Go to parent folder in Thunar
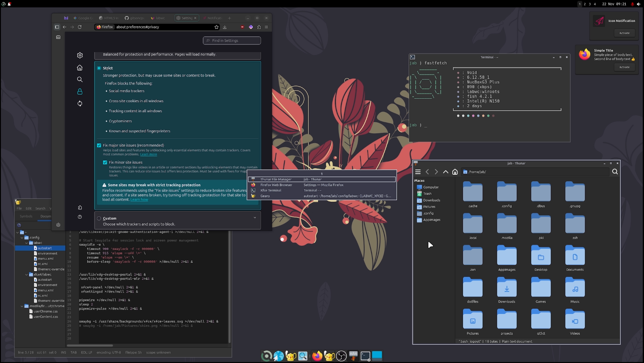The height and width of the screenshot is (363, 644). coord(446,172)
